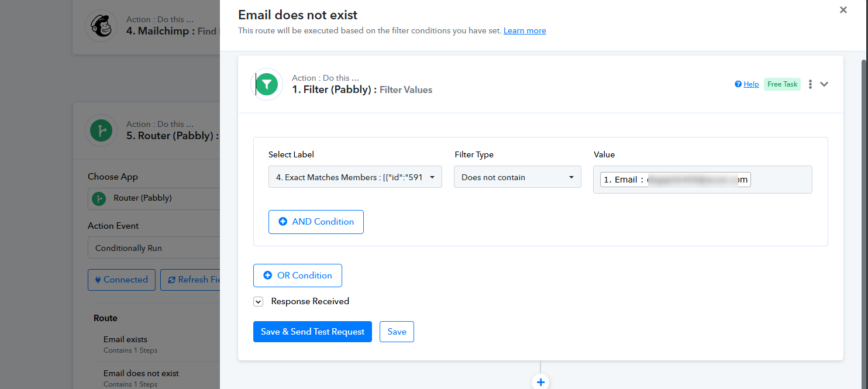Image resolution: width=868 pixels, height=389 pixels.
Task: Close the Email does not exist panel
Action: (x=843, y=10)
